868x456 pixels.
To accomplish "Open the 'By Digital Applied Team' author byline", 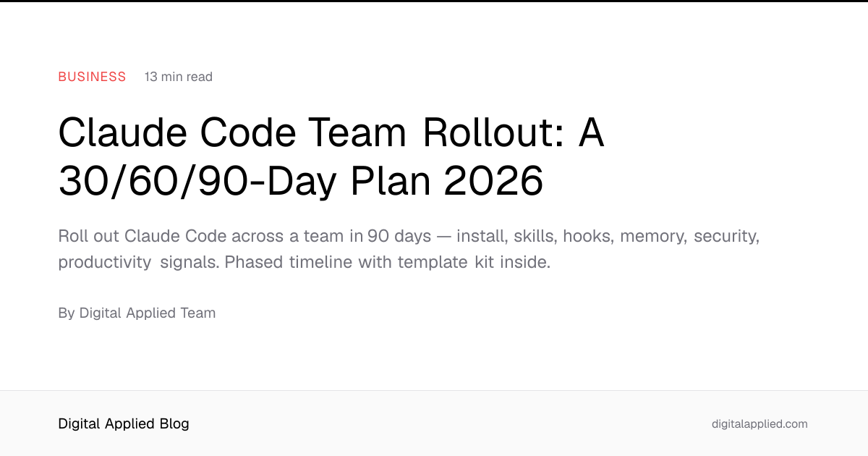I will point(137,313).
